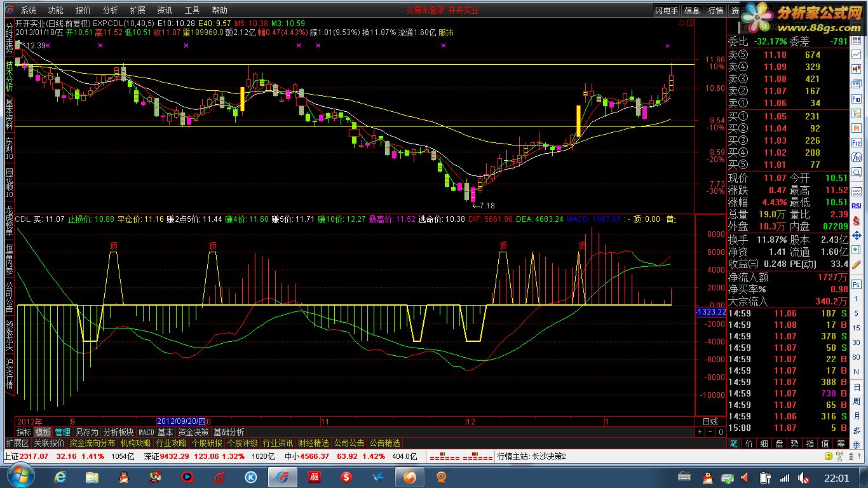Click the 扩展区 button
The image size is (868, 488).
[17, 443]
